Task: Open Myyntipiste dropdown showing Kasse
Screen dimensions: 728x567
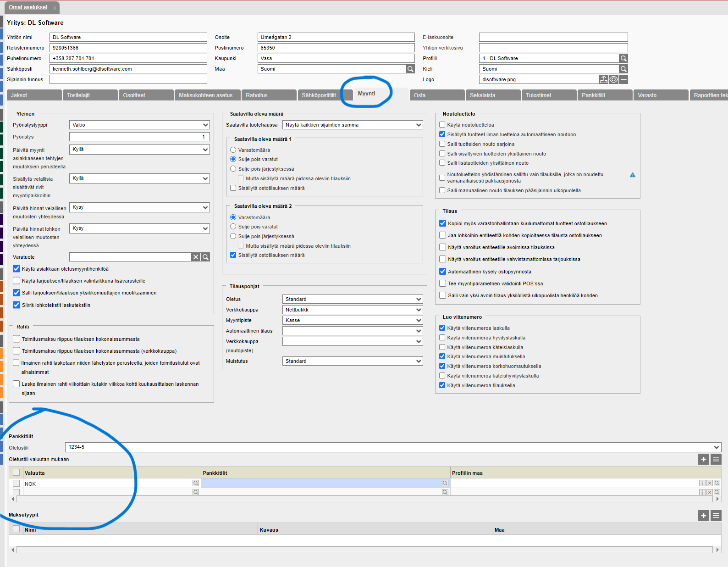Action: (x=353, y=320)
